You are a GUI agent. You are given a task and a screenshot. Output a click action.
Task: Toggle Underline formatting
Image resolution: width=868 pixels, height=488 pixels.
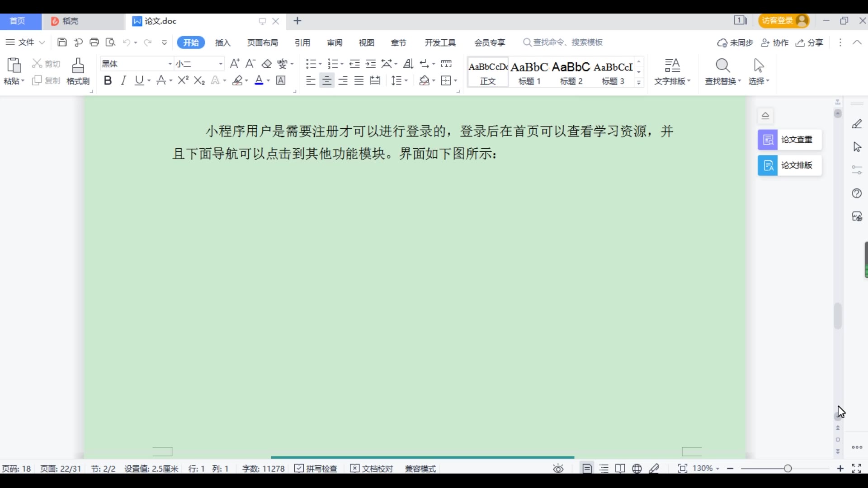point(139,80)
